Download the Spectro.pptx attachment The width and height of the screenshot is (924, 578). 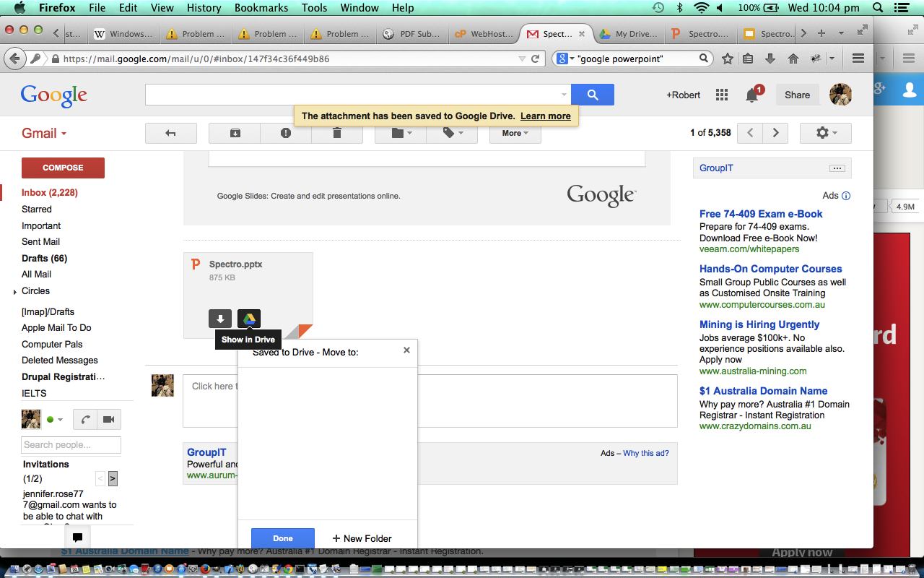(220, 319)
